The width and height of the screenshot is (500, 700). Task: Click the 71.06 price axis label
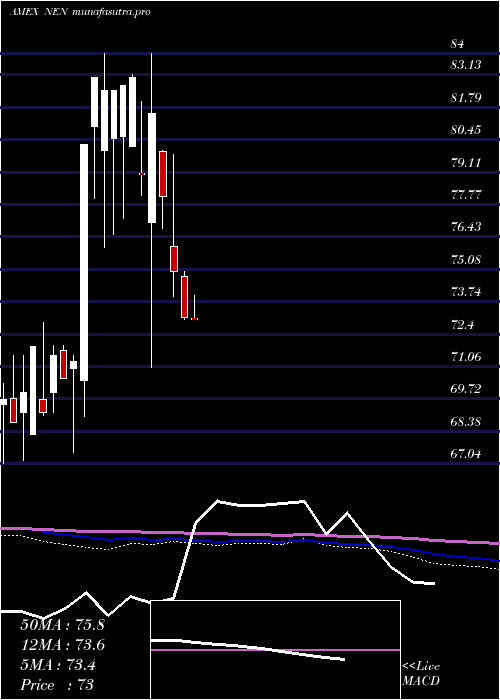[x=466, y=357]
